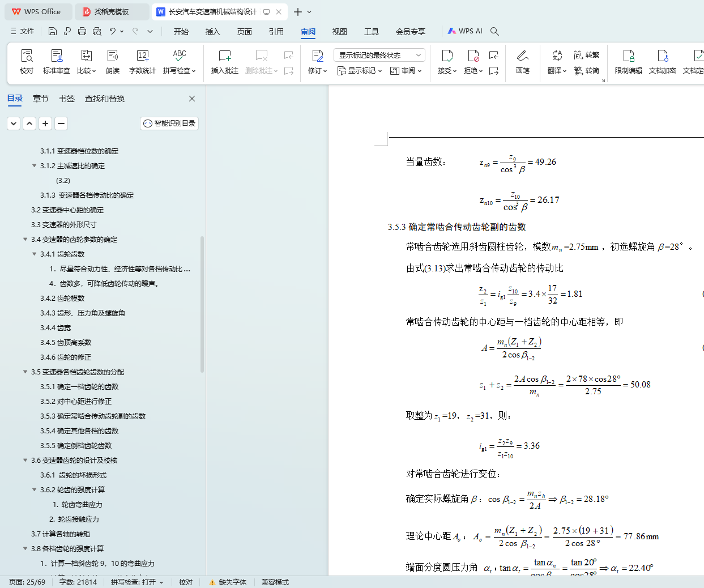Open 文档加密 document encryption

coord(663,62)
